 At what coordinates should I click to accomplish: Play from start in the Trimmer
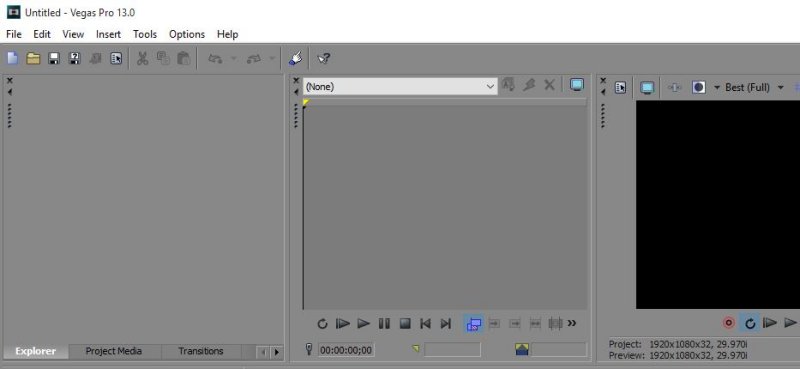tap(343, 324)
